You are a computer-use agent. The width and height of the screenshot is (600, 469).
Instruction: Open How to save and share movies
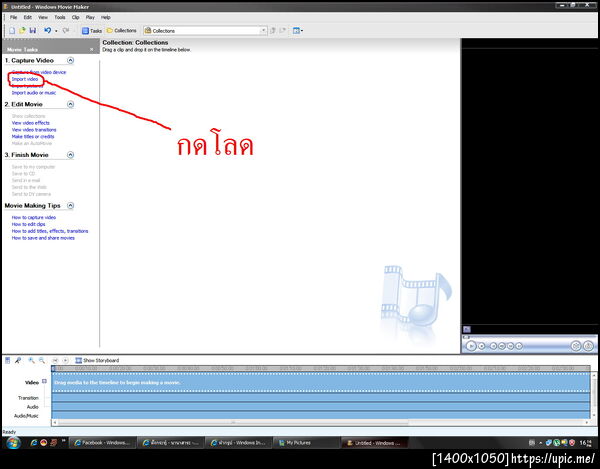click(x=43, y=238)
